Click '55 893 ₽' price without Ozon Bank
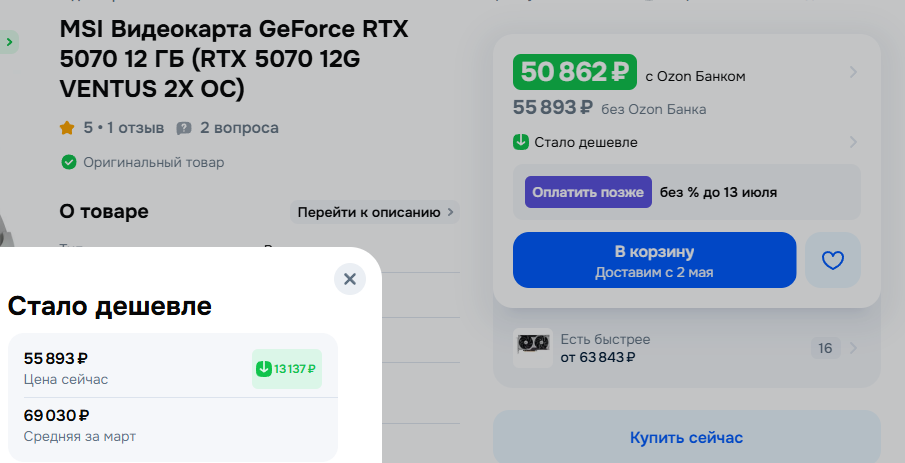The image size is (905, 463). pyautogui.click(x=553, y=107)
